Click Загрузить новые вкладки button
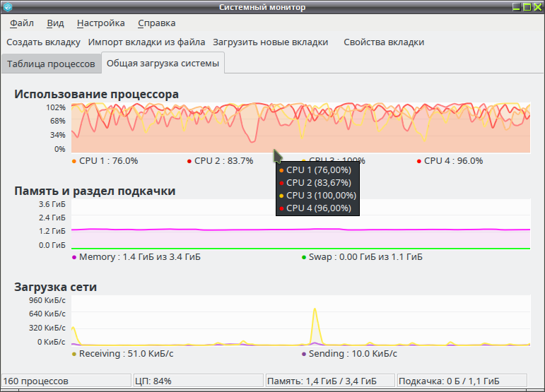Screen dimensions: 545x392 pos(271,42)
